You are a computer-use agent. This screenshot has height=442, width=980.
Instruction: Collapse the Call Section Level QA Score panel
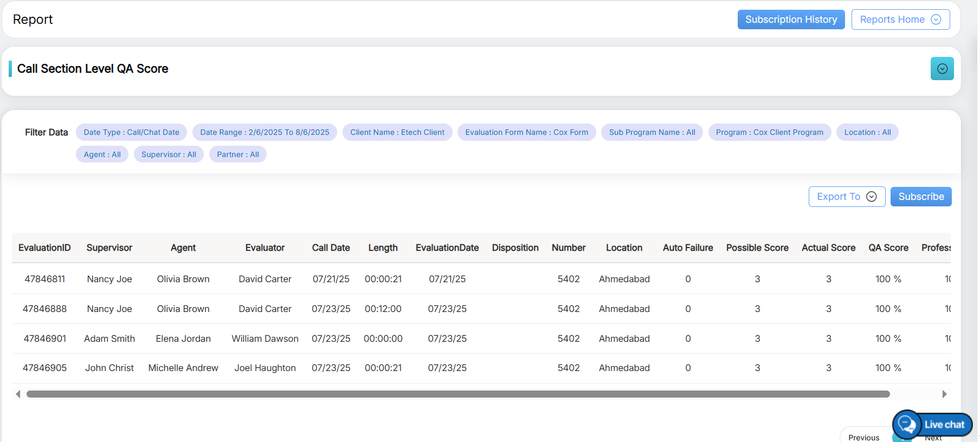942,69
